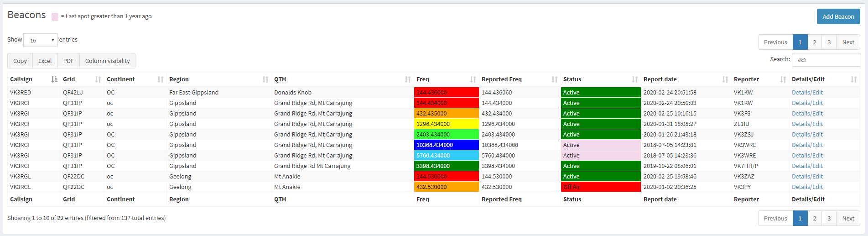Sort table by Grid column arrows

coord(98,79)
